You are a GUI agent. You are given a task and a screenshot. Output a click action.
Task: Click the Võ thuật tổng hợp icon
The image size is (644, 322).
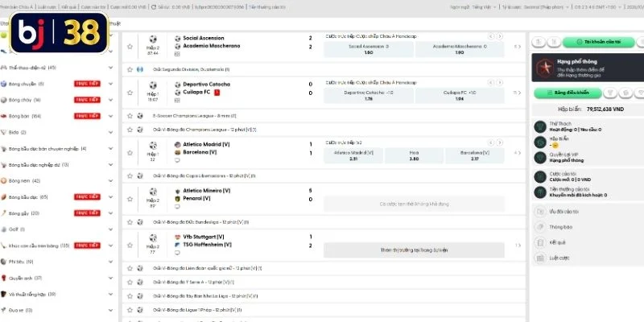[x=4, y=294]
